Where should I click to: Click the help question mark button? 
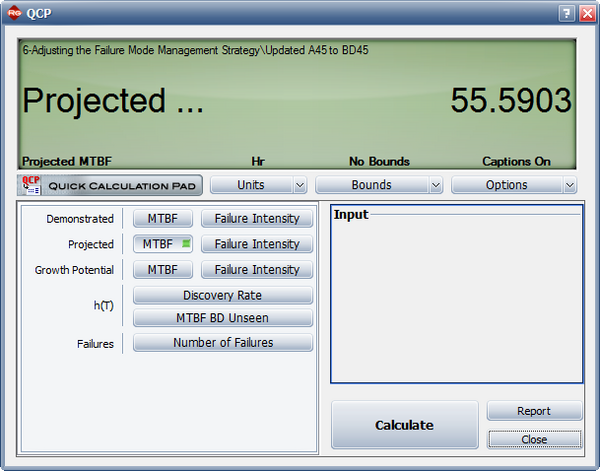point(566,13)
